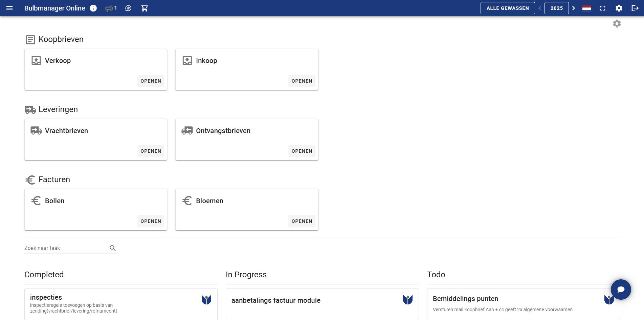Image resolution: width=644 pixels, height=320 pixels.
Task: Click the email at-sign icon
Action: coord(128,8)
